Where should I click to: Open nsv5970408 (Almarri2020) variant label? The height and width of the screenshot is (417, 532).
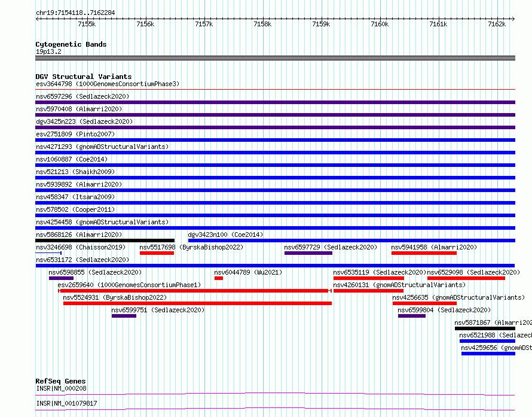pos(79,109)
